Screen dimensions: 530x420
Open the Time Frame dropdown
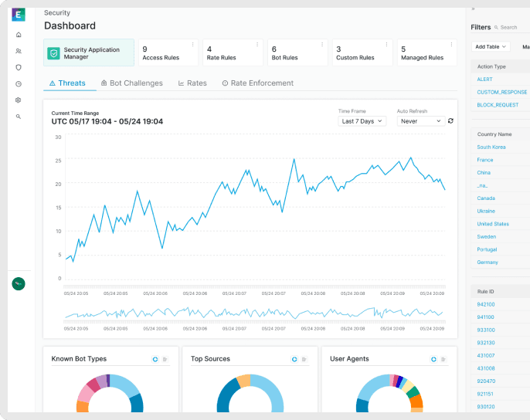[362, 121]
